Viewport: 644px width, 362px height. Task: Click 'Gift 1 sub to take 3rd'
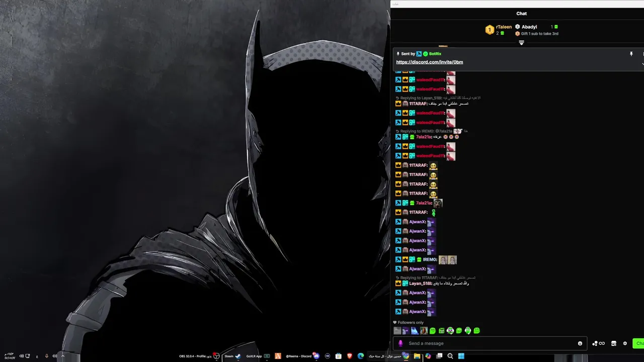539,34
